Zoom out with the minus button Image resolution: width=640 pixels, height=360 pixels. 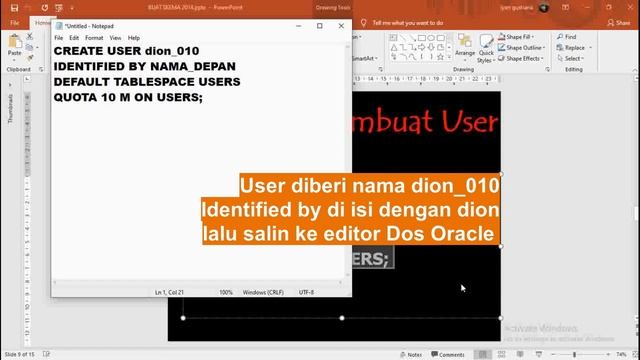pos(553,355)
